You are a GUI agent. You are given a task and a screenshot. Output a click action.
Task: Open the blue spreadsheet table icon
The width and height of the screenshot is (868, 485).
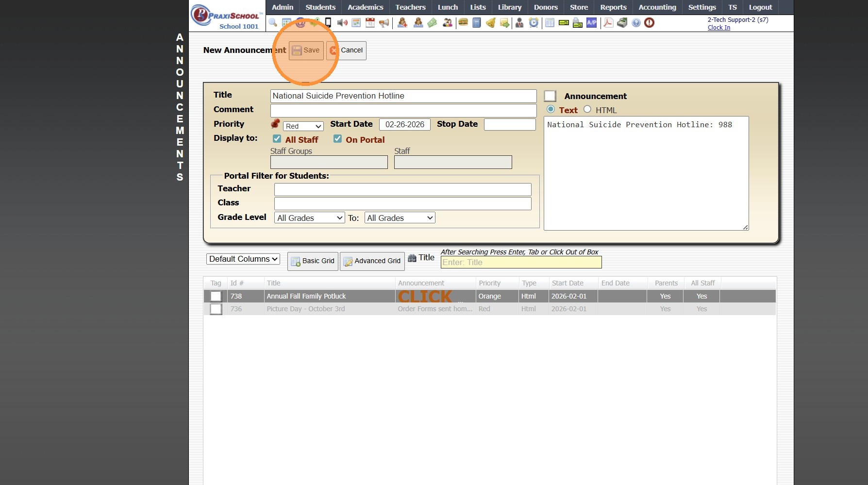coord(550,22)
